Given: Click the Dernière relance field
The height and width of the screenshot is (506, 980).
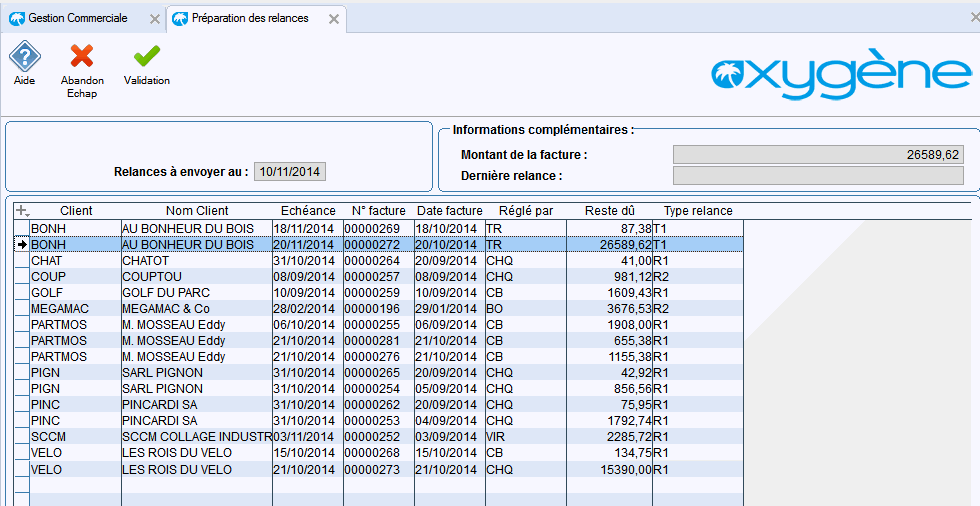Looking at the screenshot, I should pyautogui.click(x=818, y=176).
